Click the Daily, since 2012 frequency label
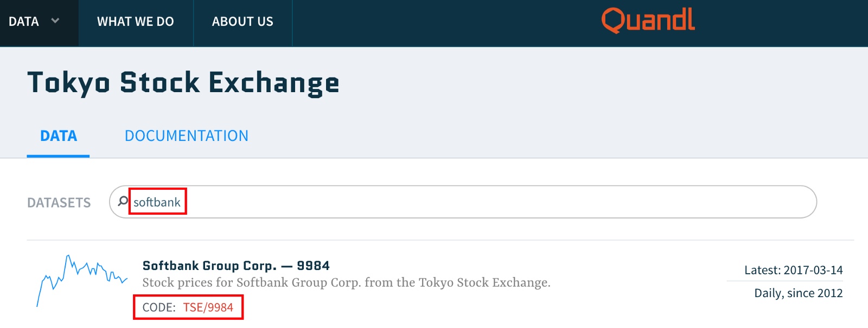 point(798,292)
